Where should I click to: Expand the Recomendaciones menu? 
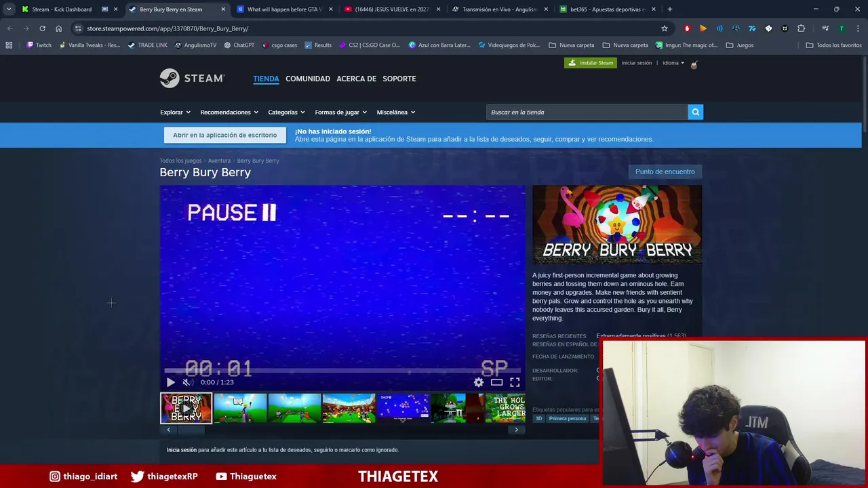click(x=229, y=112)
